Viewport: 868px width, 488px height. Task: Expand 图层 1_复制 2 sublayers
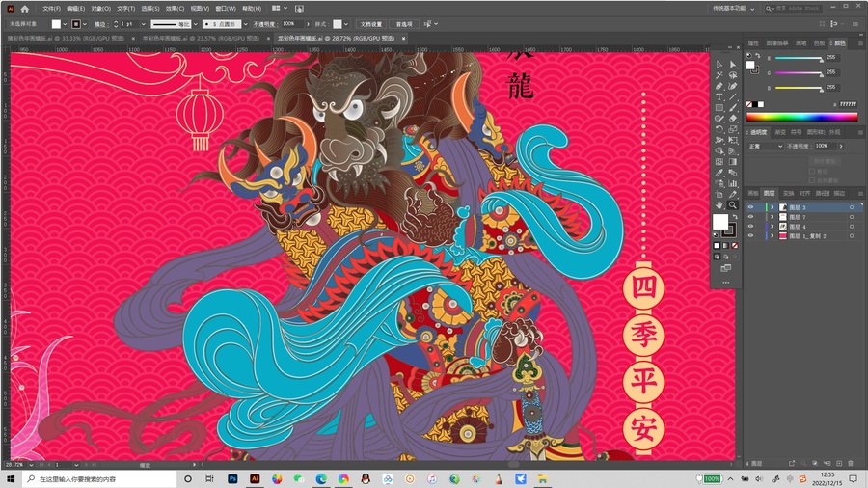pyautogui.click(x=772, y=235)
